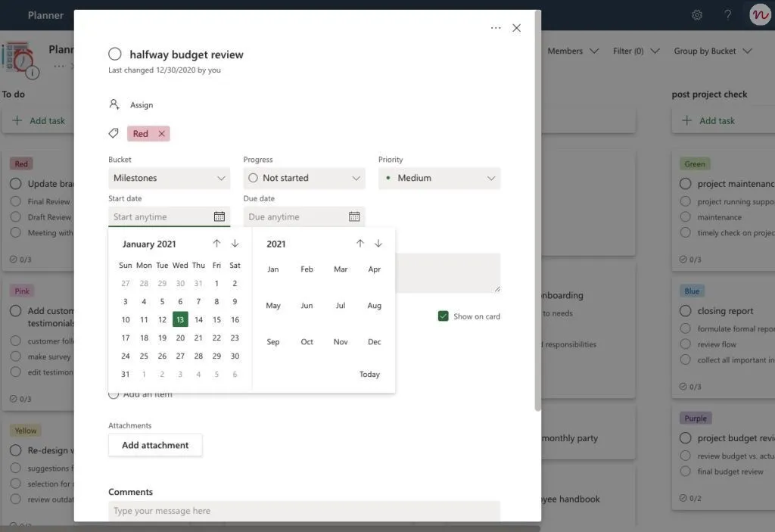Expand the Priority Medium dropdown

pos(440,178)
